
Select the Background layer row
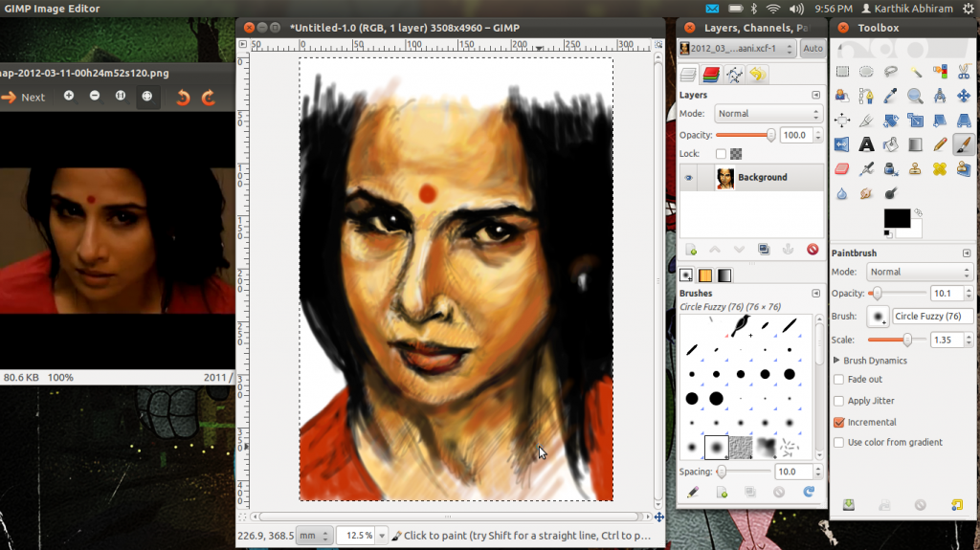(751, 178)
